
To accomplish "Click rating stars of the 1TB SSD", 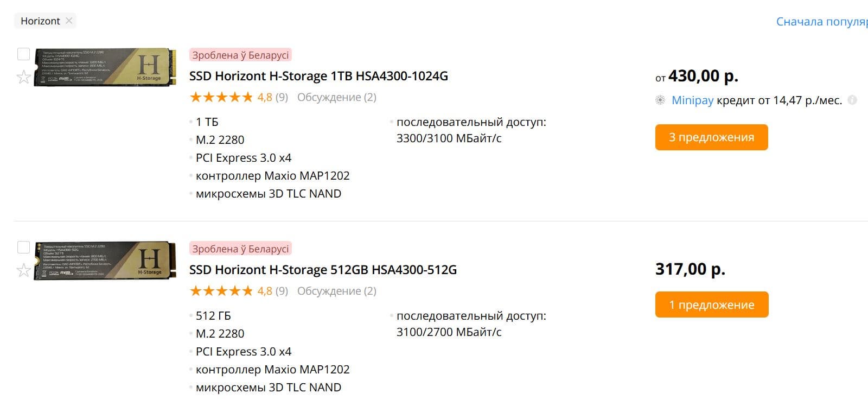I will pyautogui.click(x=221, y=98).
